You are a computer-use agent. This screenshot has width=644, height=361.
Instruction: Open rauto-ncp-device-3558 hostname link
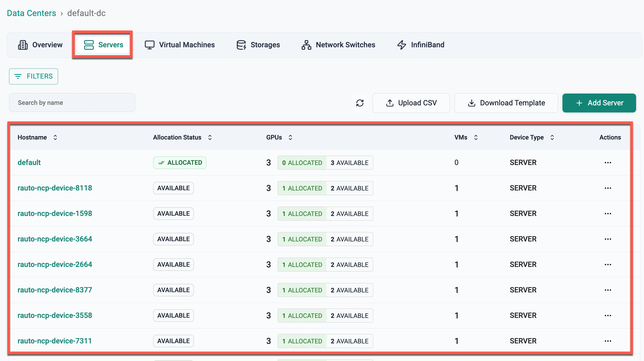tap(55, 316)
